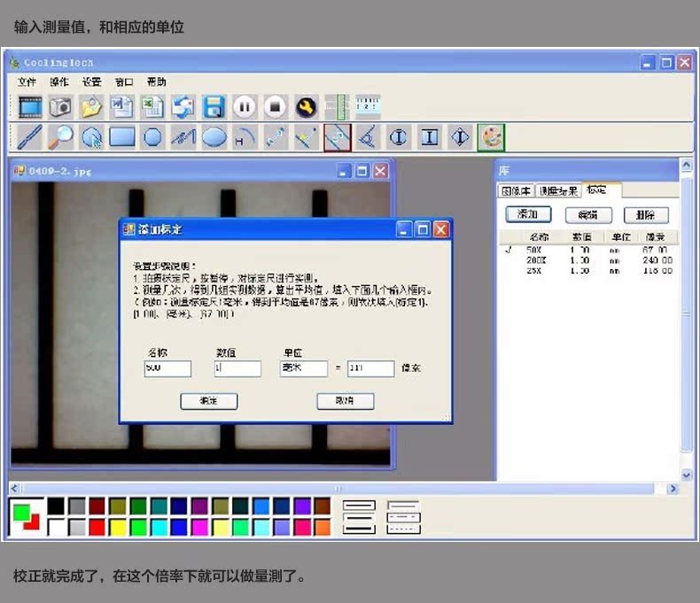Pick the black color swatch
700x603 pixels.
56,506
